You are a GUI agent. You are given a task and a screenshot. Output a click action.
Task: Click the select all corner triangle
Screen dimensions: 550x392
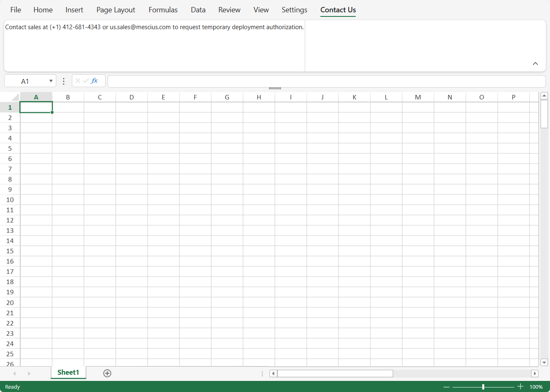[x=15, y=97]
